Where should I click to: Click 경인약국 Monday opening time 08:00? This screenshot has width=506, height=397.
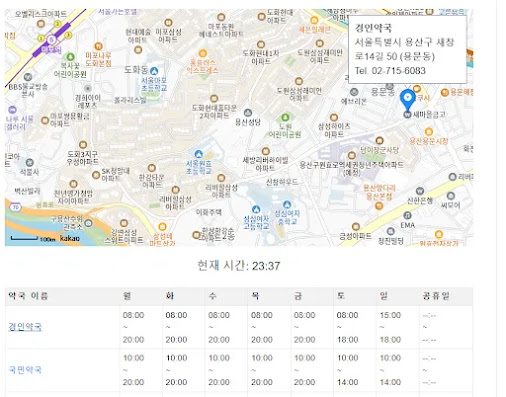(x=133, y=315)
